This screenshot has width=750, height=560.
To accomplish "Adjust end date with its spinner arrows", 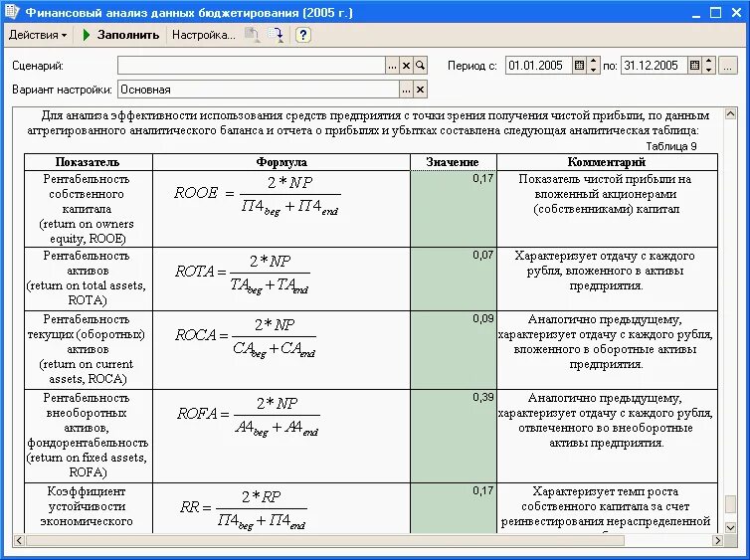I will point(709,66).
